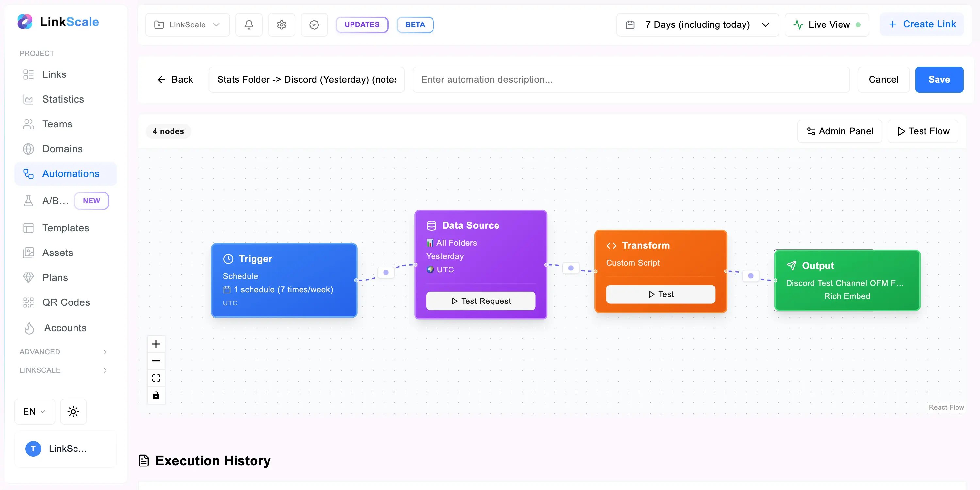Screen dimensions: 980x490
Task: Click the task checkmark icon in toolbar
Action: [x=314, y=24]
